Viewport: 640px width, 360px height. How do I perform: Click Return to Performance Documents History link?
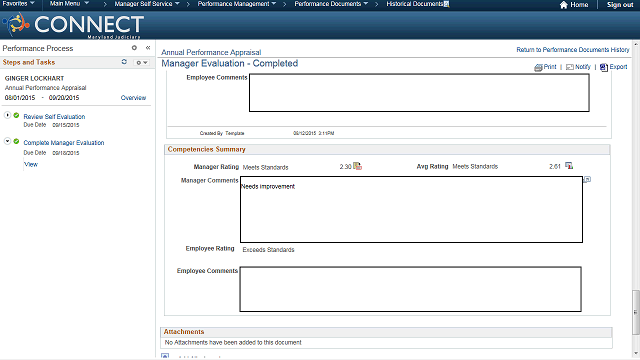573,50
